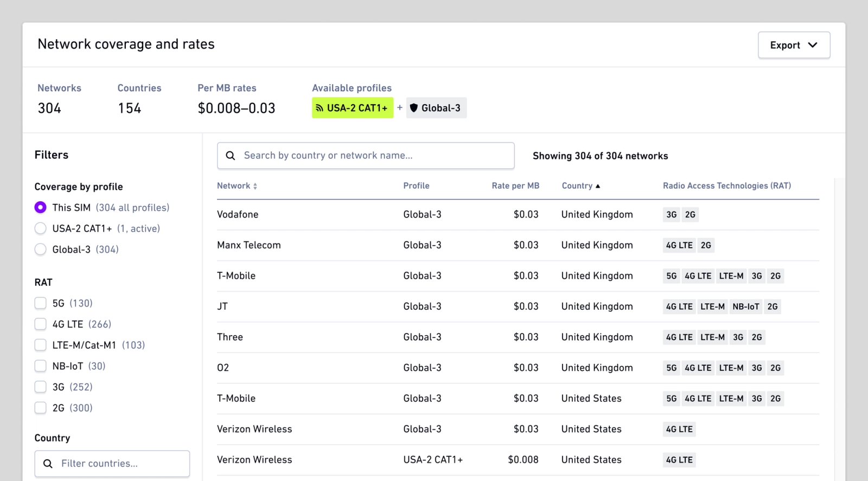The height and width of the screenshot is (481, 868).
Task: Click the Three network name
Action: [230, 337]
